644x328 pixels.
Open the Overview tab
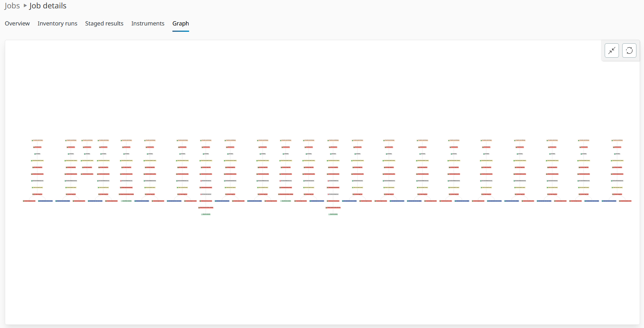click(x=17, y=23)
